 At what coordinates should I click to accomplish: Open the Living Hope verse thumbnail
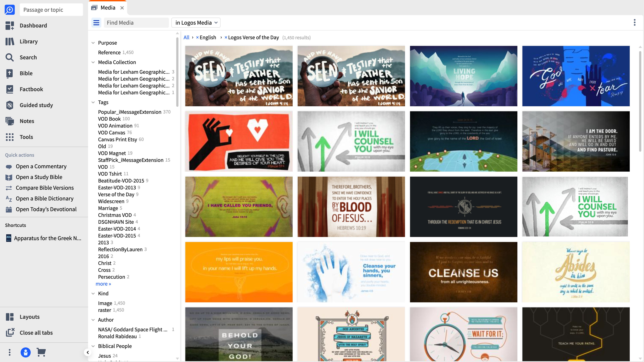[463, 76]
